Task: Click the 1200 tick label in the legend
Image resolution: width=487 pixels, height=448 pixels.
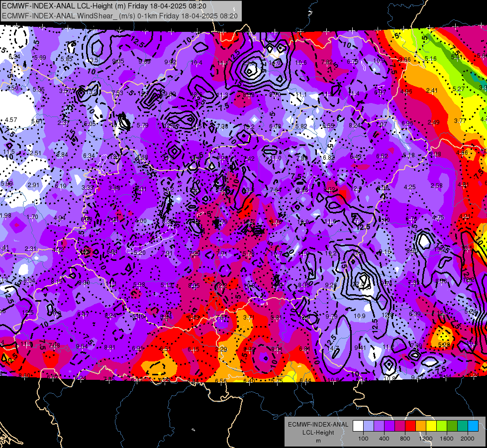Action: 425,439
